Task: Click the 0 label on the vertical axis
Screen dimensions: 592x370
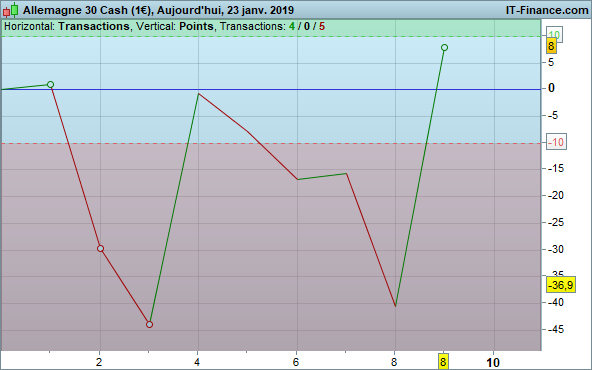Action: (x=551, y=88)
